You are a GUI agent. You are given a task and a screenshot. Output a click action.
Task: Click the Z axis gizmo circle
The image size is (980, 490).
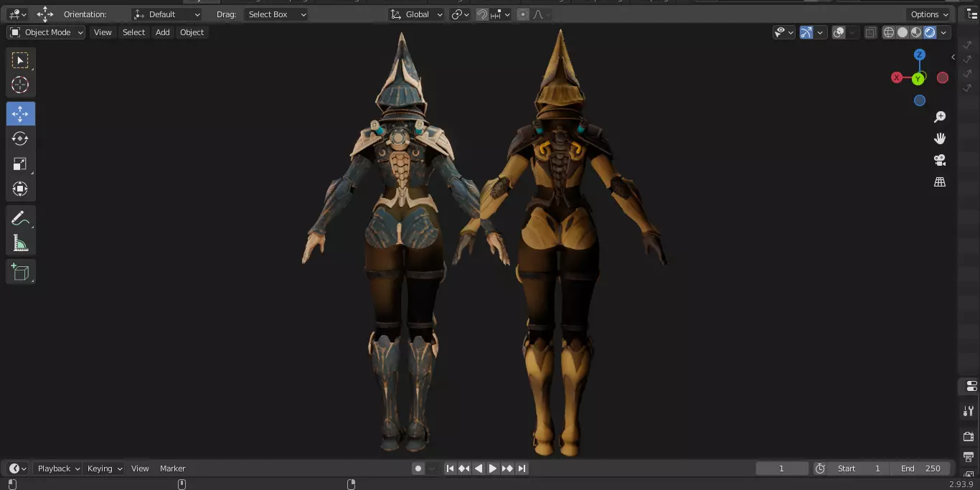(x=920, y=55)
